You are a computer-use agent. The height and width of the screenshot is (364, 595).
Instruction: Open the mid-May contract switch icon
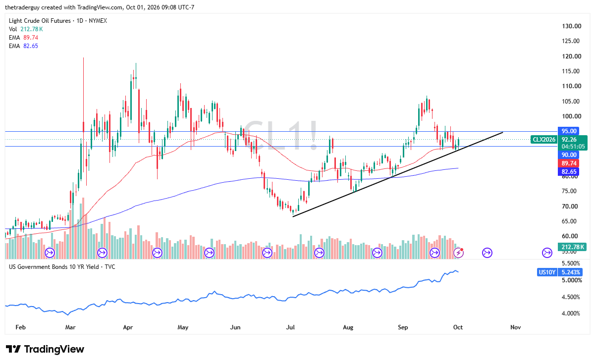pyautogui.click(x=210, y=253)
